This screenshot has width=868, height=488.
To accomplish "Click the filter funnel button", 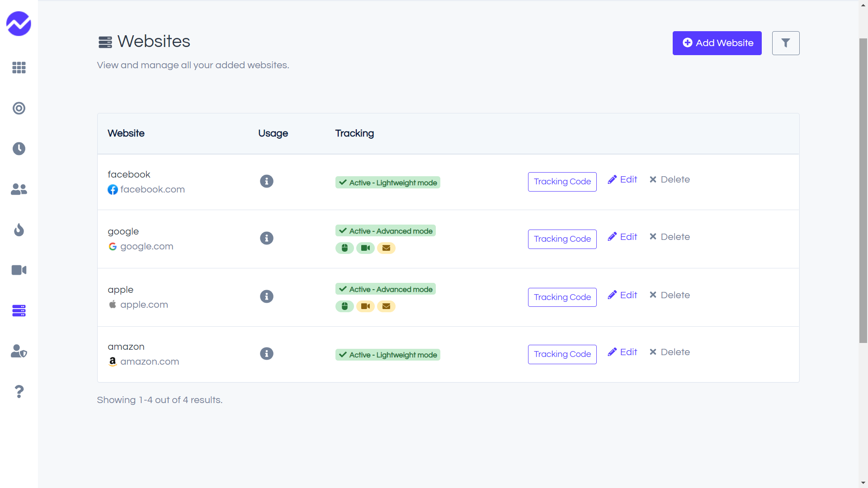I will (785, 43).
